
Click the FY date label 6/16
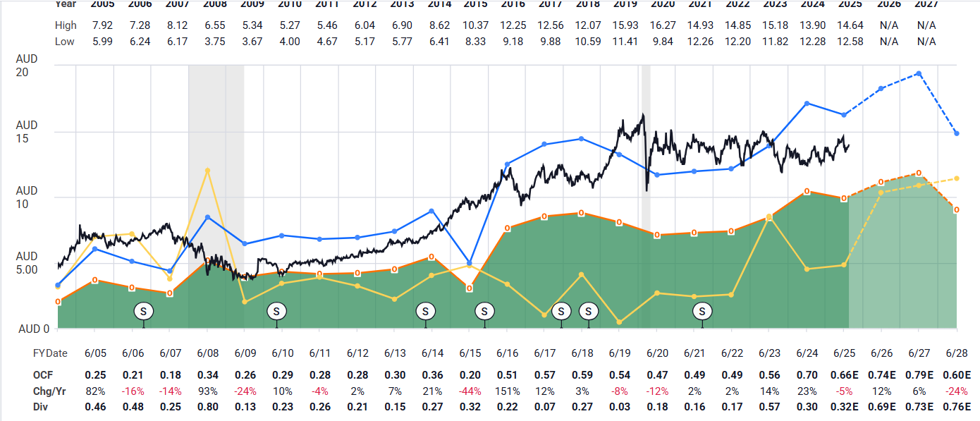(508, 353)
